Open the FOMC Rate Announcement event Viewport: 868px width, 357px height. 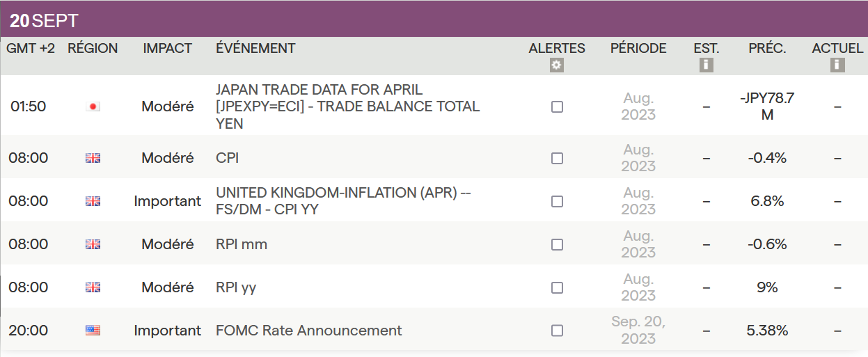(308, 331)
